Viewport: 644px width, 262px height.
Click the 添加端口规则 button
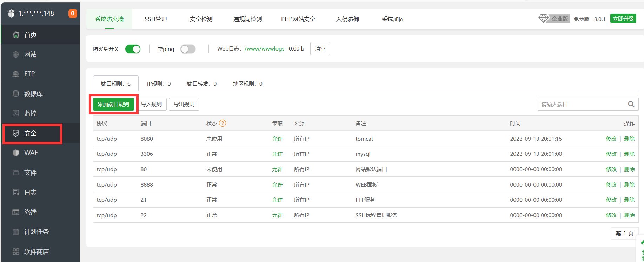coord(113,104)
